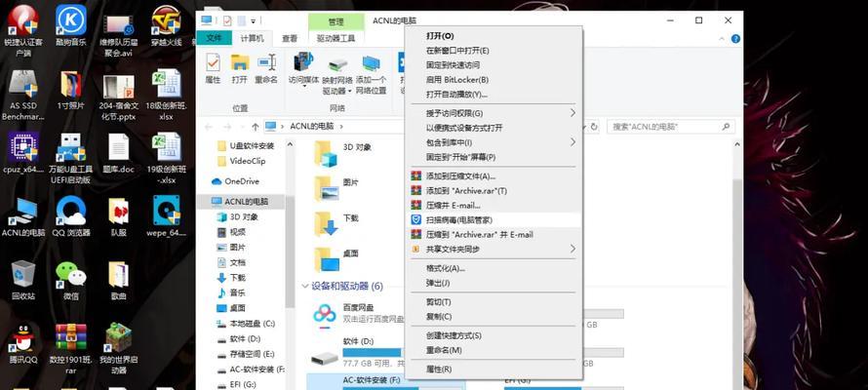Viewport: 868px width, 390px height.
Task: Select the 回收站 recycle bin icon
Action: click(x=23, y=280)
